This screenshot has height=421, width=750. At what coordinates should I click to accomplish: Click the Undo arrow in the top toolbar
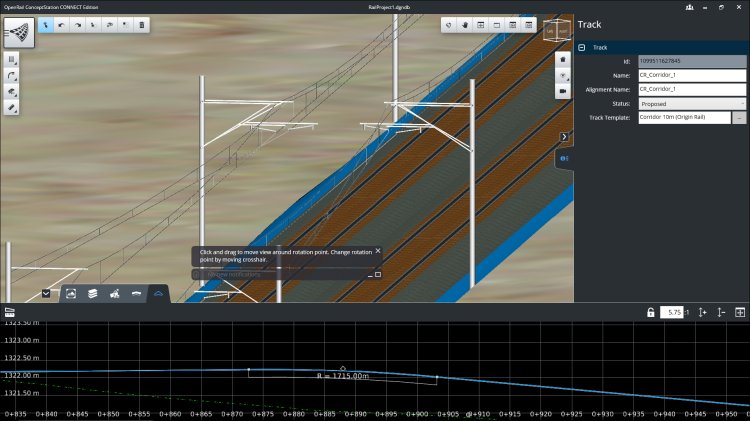click(x=60, y=23)
